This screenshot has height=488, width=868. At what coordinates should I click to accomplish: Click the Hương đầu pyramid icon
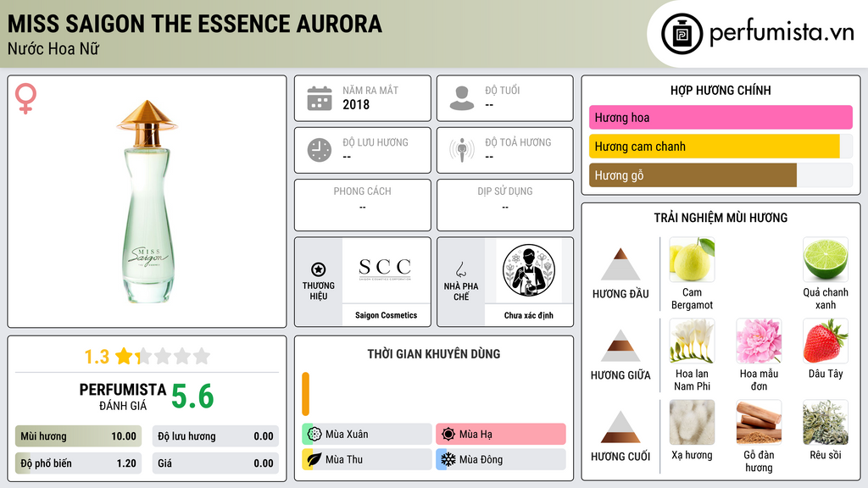(620, 264)
